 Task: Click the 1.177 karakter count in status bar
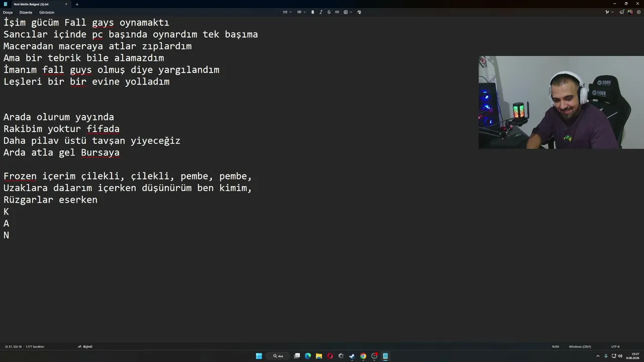(35, 346)
